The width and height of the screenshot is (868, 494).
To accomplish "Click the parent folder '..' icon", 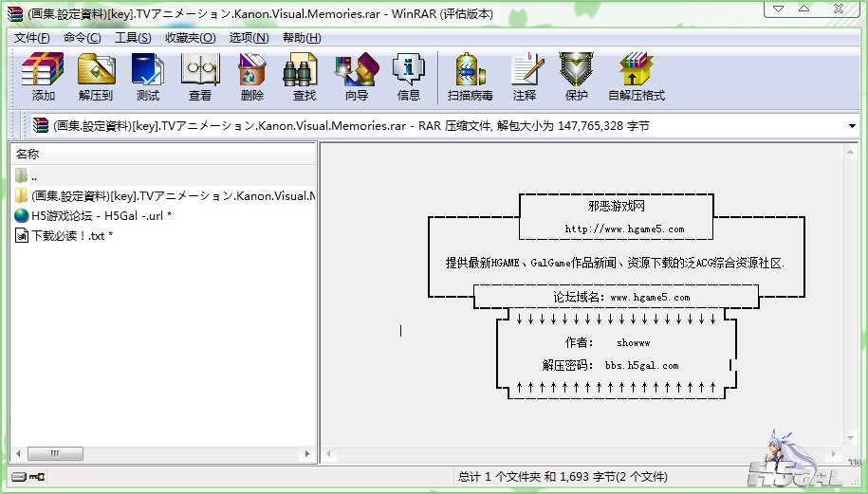I will pyautogui.click(x=22, y=176).
